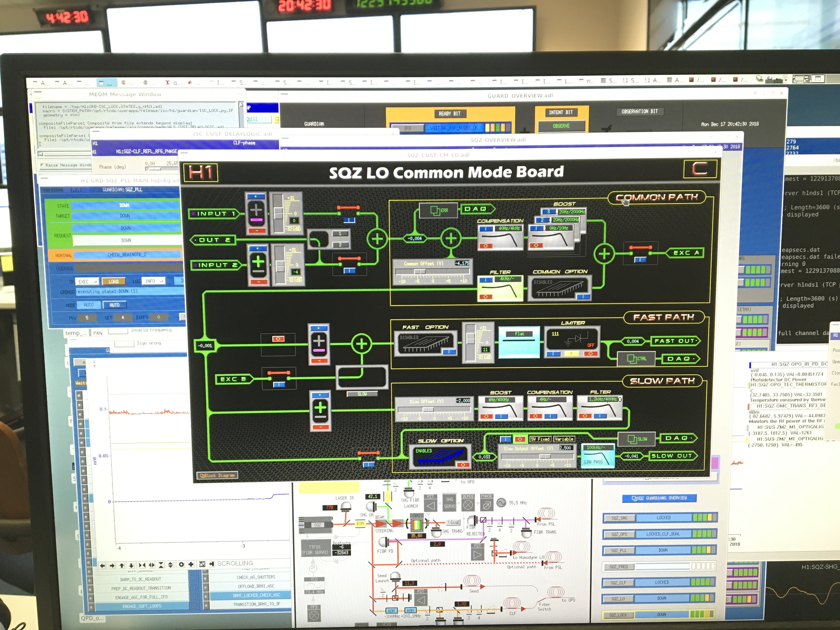Turn on the 4kHz Common Path Filter
The height and width of the screenshot is (630, 840).
coord(486,280)
